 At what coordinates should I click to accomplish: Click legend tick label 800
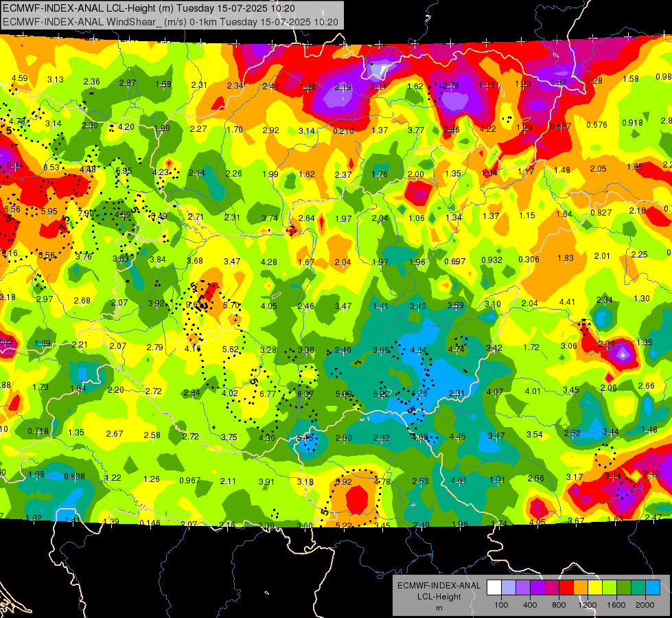pyautogui.click(x=559, y=605)
